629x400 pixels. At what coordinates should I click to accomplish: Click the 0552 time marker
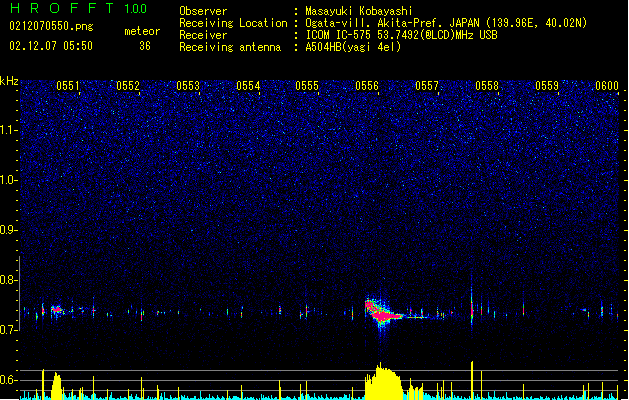pyautogui.click(x=128, y=86)
